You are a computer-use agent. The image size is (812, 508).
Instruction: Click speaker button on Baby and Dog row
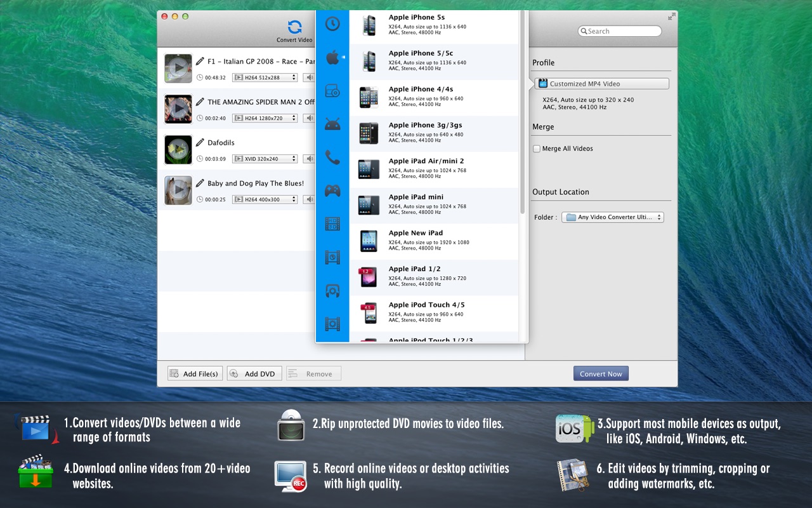coord(309,199)
